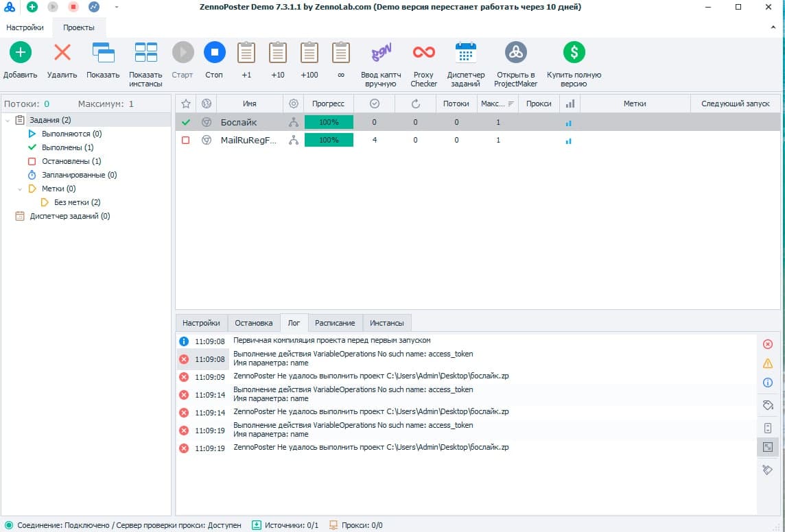The width and height of the screenshot is (785, 532).
Task: Click the red stop icon in title bar
Action: pyautogui.click(x=73, y=7)
